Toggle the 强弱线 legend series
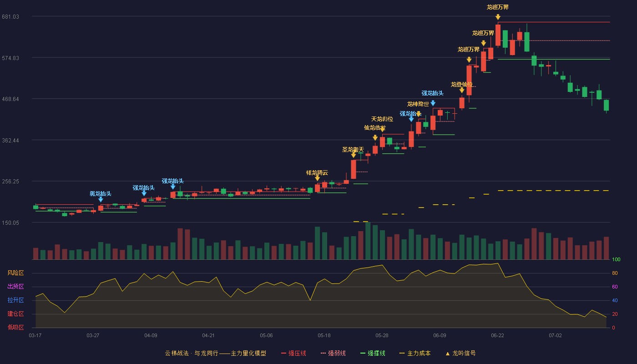The height and width of the screenshot is (364, 637). 333,353
